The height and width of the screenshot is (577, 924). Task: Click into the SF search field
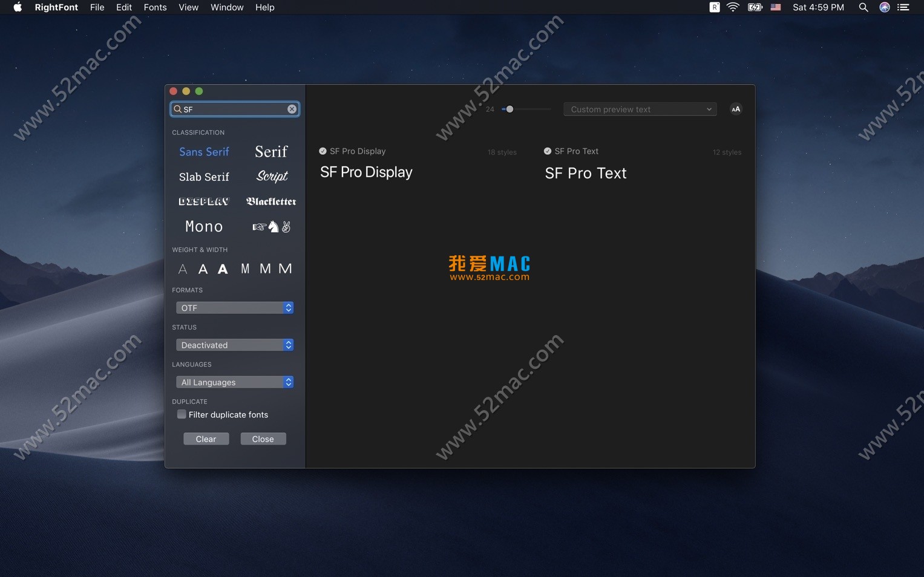pyautogui.click(x=235, y=109)
